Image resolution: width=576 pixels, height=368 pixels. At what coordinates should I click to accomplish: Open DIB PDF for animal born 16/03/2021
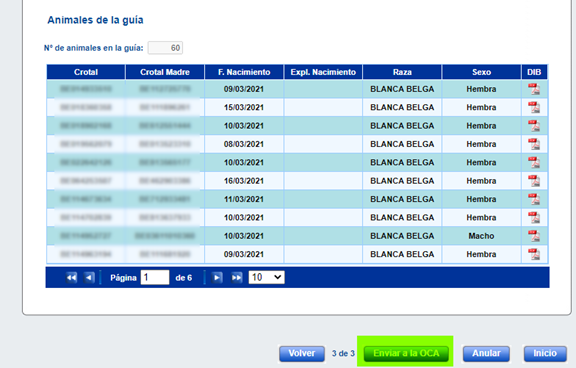(x=534, y=181)
